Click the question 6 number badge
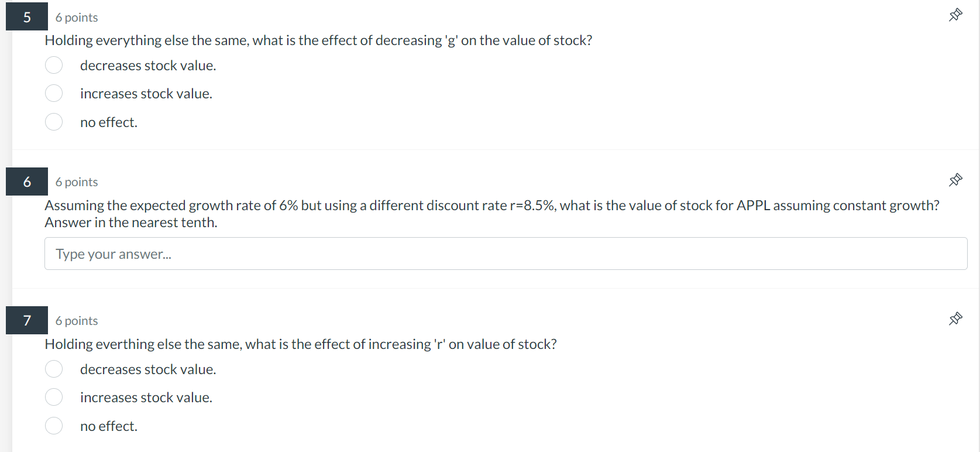Screen dimensions: 980x452 27,182
